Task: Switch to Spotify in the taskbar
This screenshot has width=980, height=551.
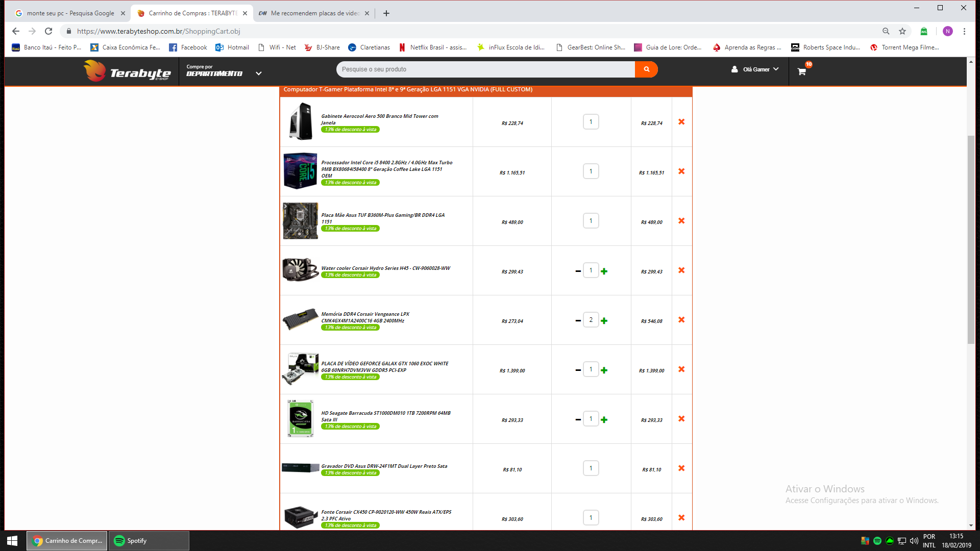Action: coord(149,541)
